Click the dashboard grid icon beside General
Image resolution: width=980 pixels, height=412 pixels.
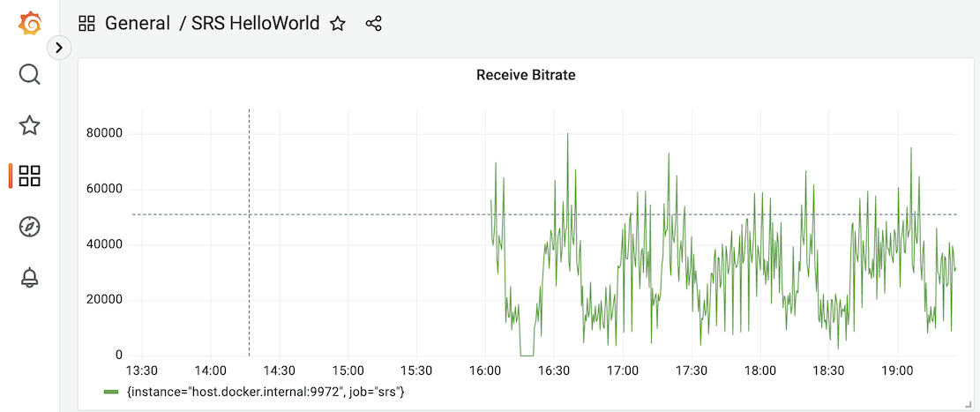click(x=86, y=24)
